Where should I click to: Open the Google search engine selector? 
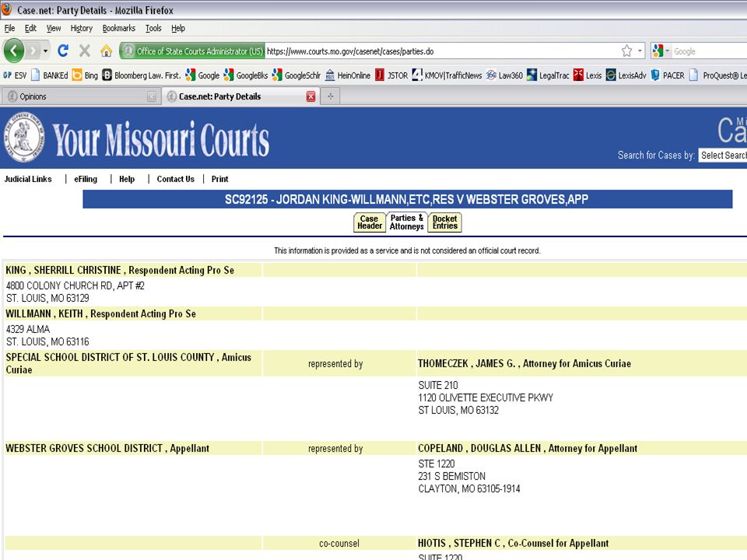point(661,51)
